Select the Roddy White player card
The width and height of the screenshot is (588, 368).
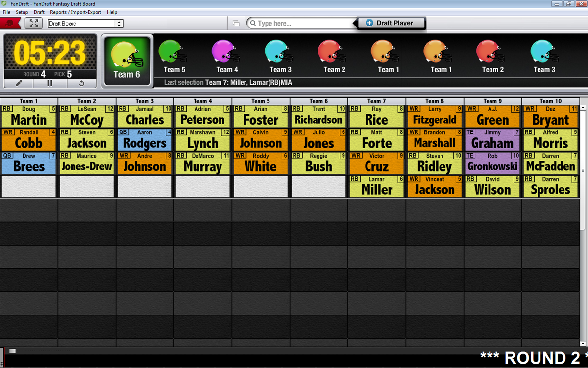tap(261, 163)
